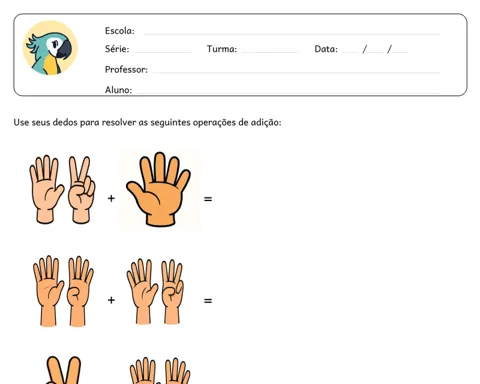
Task: Click the plus sign in second equation
Action: [x=111, y=300]
